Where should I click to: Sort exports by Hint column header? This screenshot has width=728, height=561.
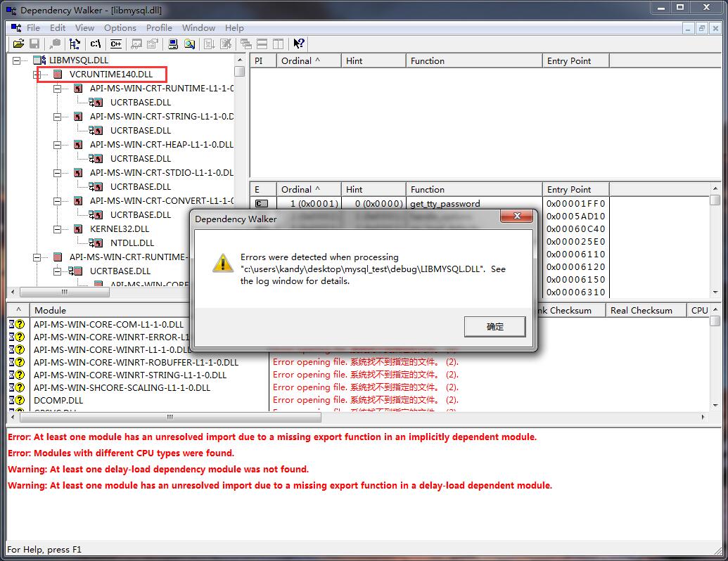point(373,189)
